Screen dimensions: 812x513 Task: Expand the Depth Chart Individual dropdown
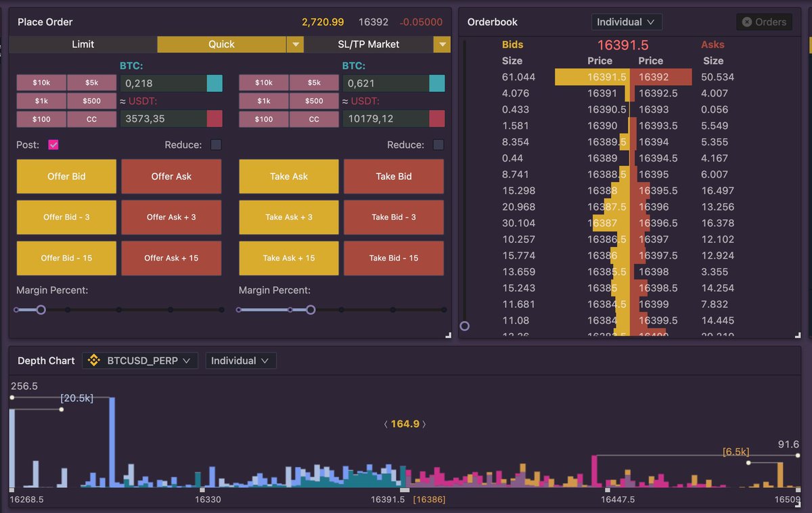click(240, 361)
